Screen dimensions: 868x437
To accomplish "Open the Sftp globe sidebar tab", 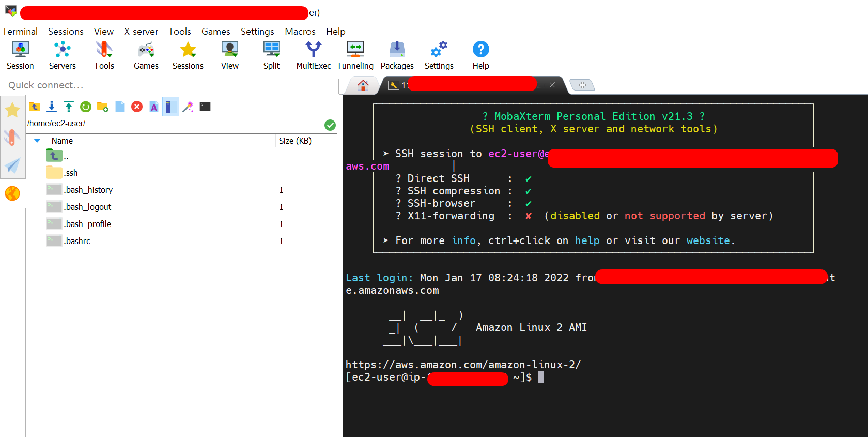I will pyautogui.click(x=12, y=193).
